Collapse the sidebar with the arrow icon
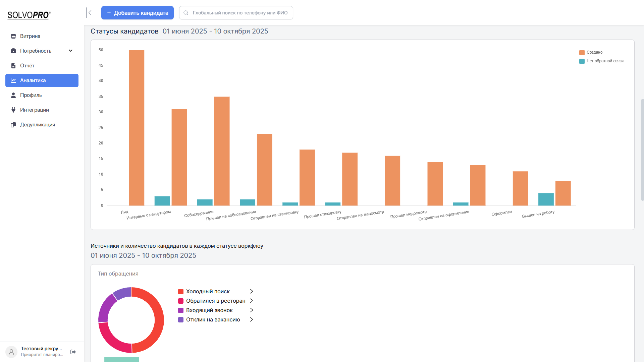The height and width of the screenshot is (362, 644). tap(89, 13)
